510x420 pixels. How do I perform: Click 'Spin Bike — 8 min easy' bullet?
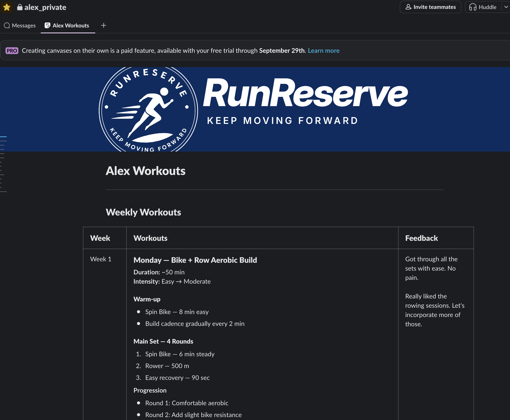point(177,312)
